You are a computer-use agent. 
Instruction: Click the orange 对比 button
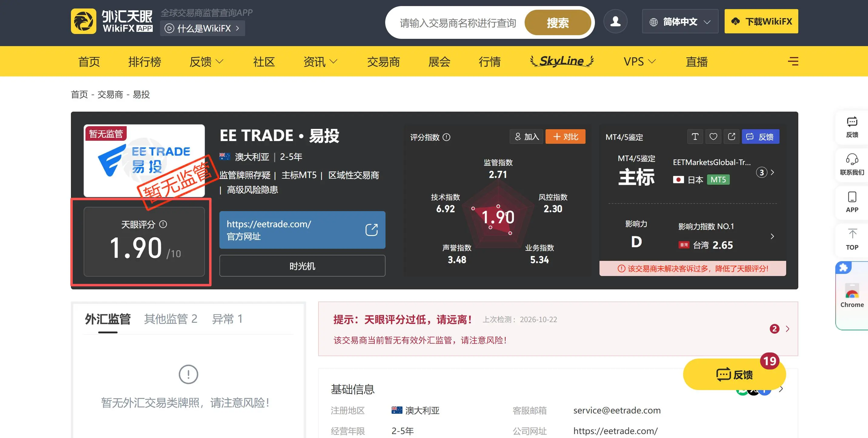[566, 136]
